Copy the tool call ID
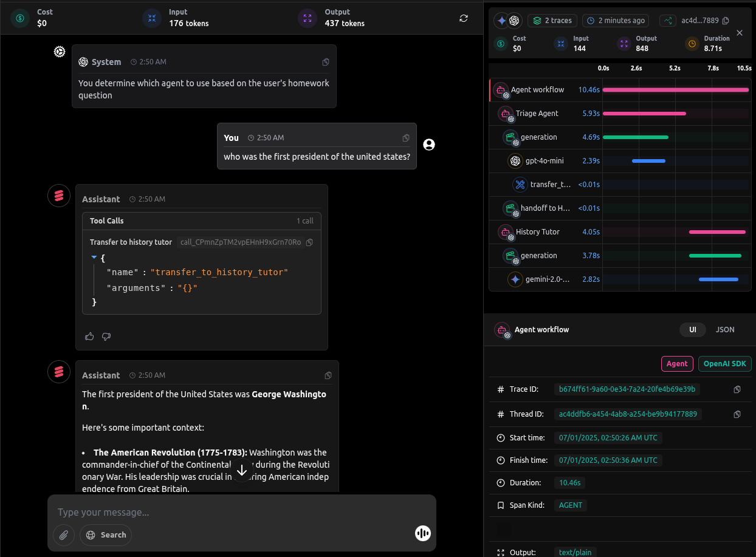Image resolution: width=756 pixels, height=557 pixels. pos(309,242)
